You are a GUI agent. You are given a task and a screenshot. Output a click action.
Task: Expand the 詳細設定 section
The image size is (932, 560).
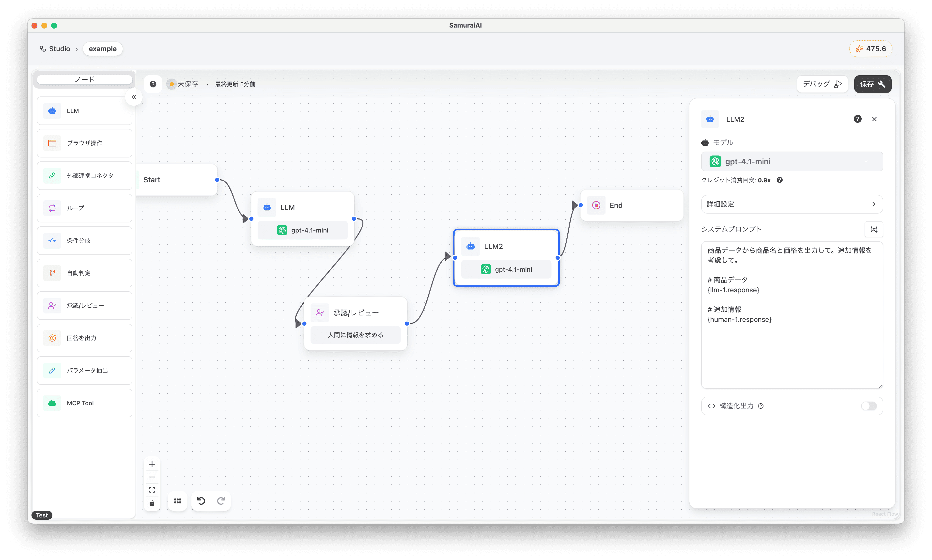tap(792, 204)
